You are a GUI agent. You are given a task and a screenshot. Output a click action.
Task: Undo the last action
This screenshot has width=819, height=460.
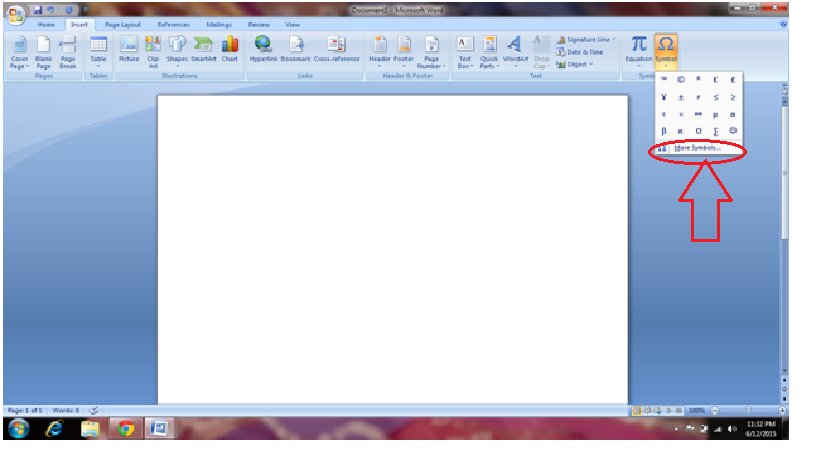coord(51,10)
